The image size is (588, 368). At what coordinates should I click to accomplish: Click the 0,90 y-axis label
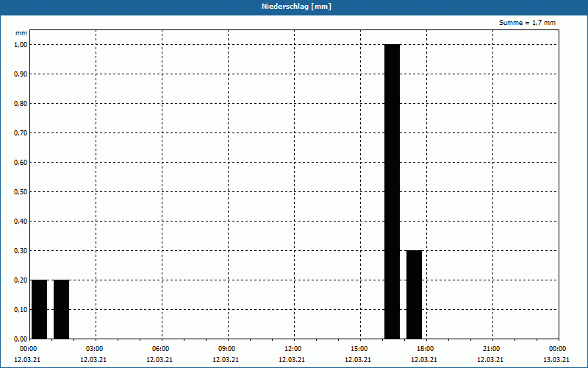tap(21, 74)
